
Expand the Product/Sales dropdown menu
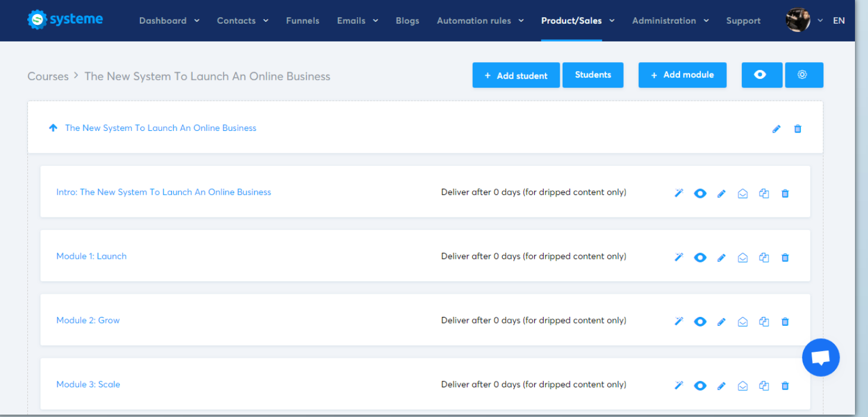pos(577,21)
